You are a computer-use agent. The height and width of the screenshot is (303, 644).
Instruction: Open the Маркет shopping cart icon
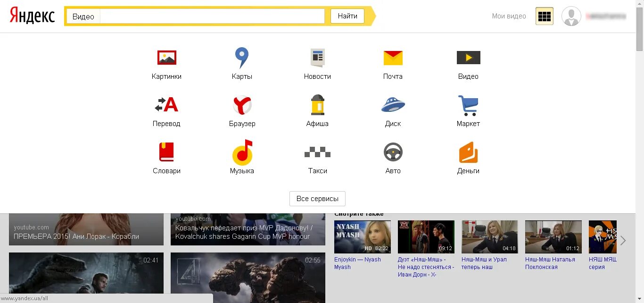click(x=468, y=105)
